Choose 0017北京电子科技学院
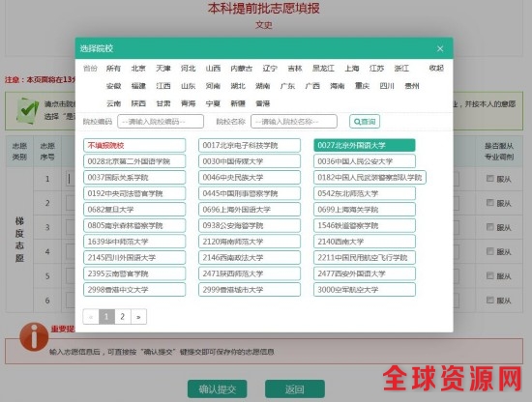This screenshot has height=402, width=532. click(250, 145)
